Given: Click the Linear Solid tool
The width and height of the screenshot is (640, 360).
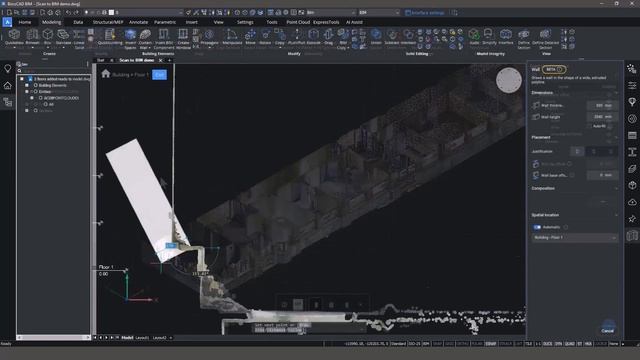Looking at the screenshot, I should click(79, 39).
